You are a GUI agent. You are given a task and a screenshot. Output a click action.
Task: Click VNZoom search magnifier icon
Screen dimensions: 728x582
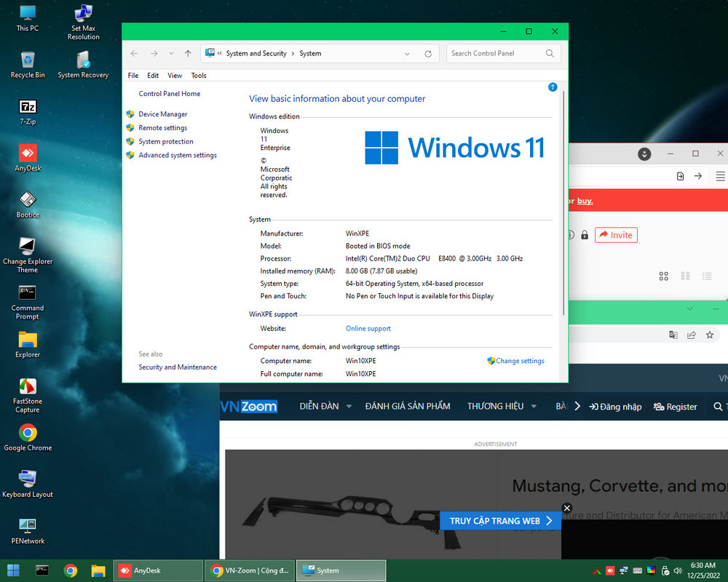point(718,407)
